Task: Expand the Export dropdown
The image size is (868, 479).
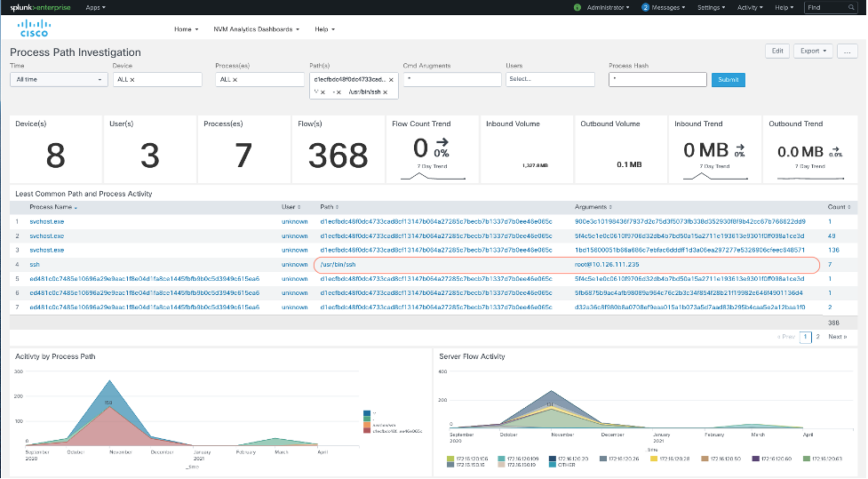Action: (812, 51)
